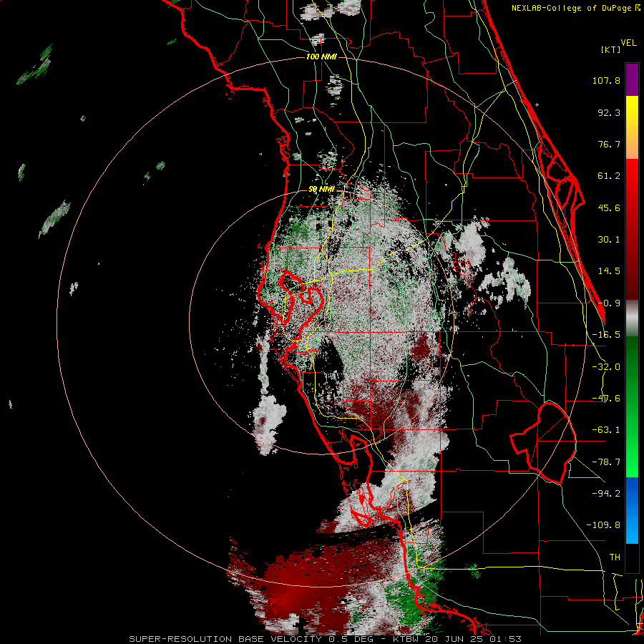Click the 30.1 velocity label
The image size is (644, 644).
point(609,240)
